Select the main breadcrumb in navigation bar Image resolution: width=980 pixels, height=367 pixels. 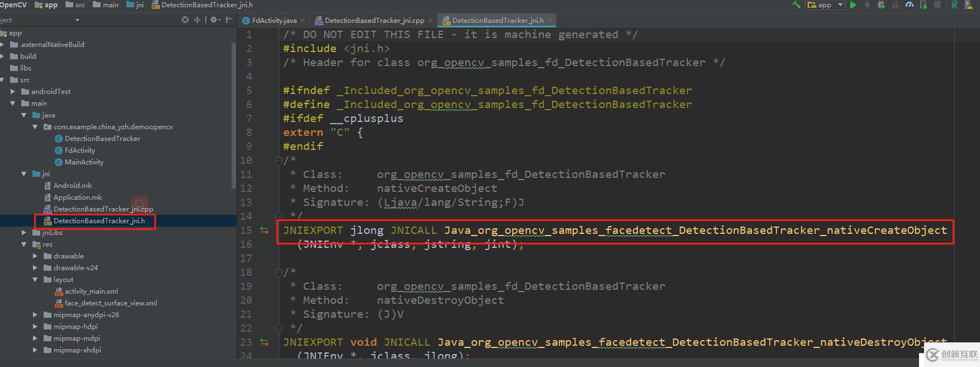[x=106, y=5]
